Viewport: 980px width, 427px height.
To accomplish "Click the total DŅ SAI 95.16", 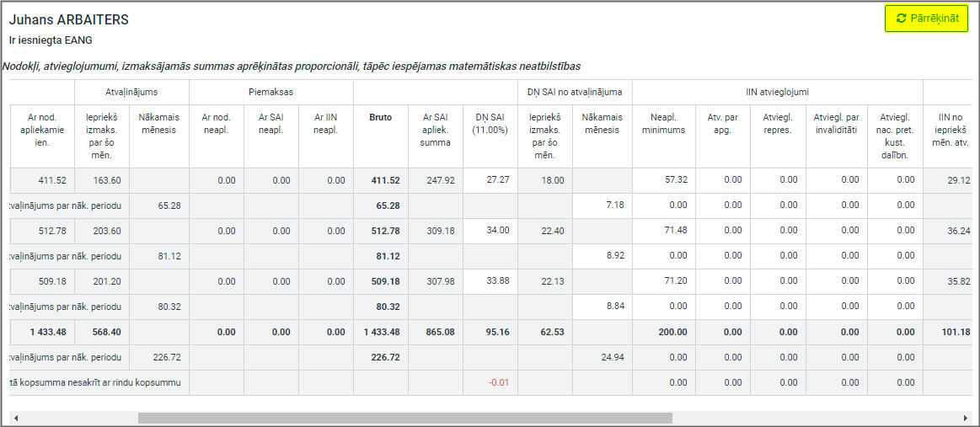I will click(497, 332).
